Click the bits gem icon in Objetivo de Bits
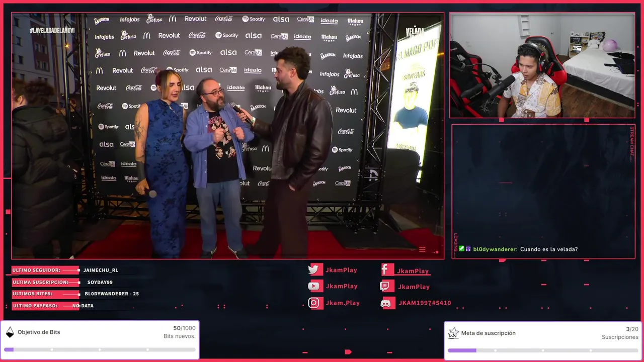This screenshot has width=644, height=362. (x=10, y=332)
